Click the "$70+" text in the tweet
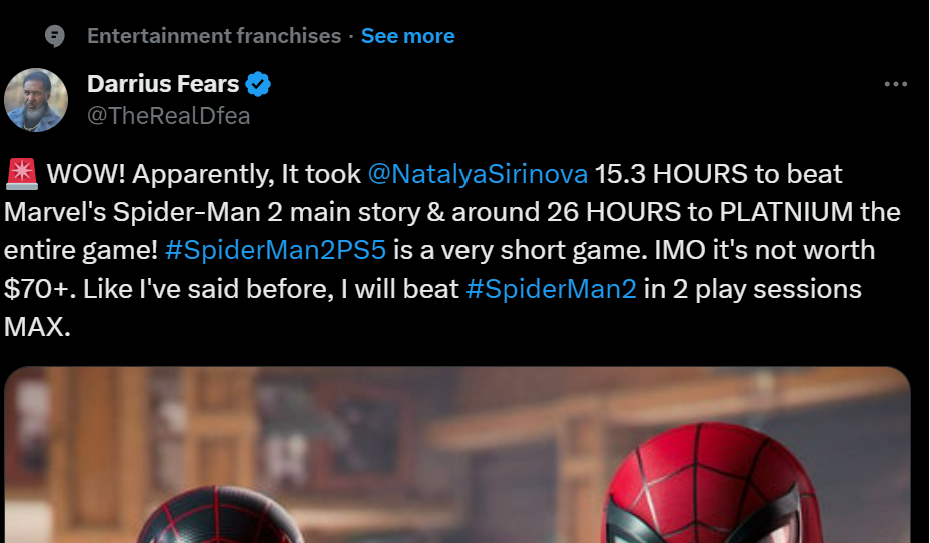 click(x=36, y=290)
